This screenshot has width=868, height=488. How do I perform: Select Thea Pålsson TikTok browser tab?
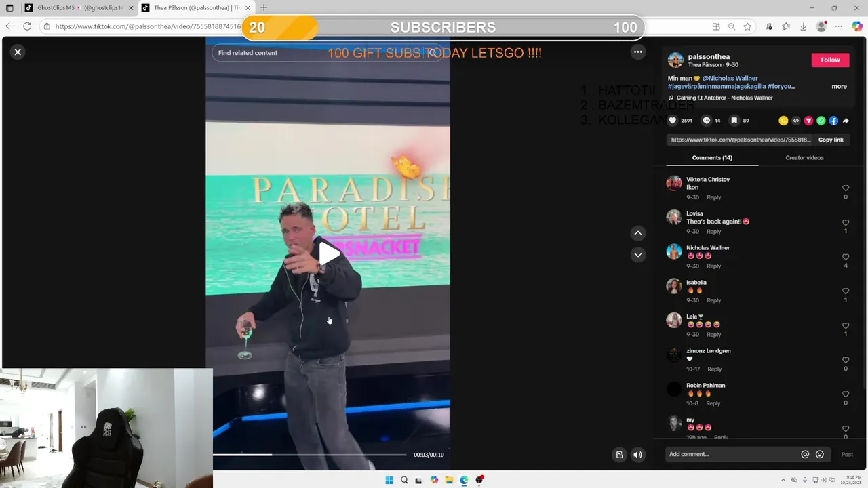tap(195, 8)
